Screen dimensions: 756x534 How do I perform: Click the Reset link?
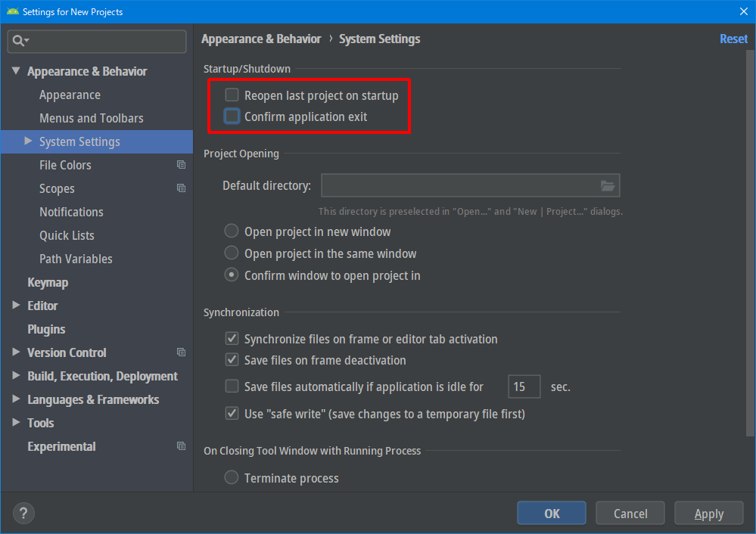[733, 39]
